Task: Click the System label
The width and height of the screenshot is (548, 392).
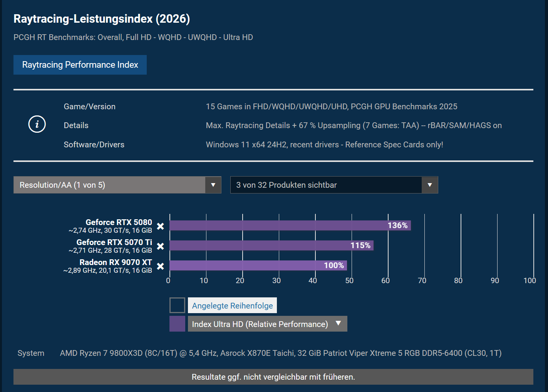Action: (x=31, y=353)
